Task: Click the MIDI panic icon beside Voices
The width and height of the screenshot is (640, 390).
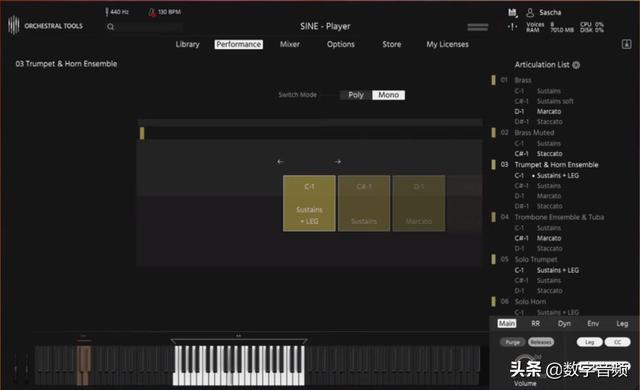Action: (512, 27)
